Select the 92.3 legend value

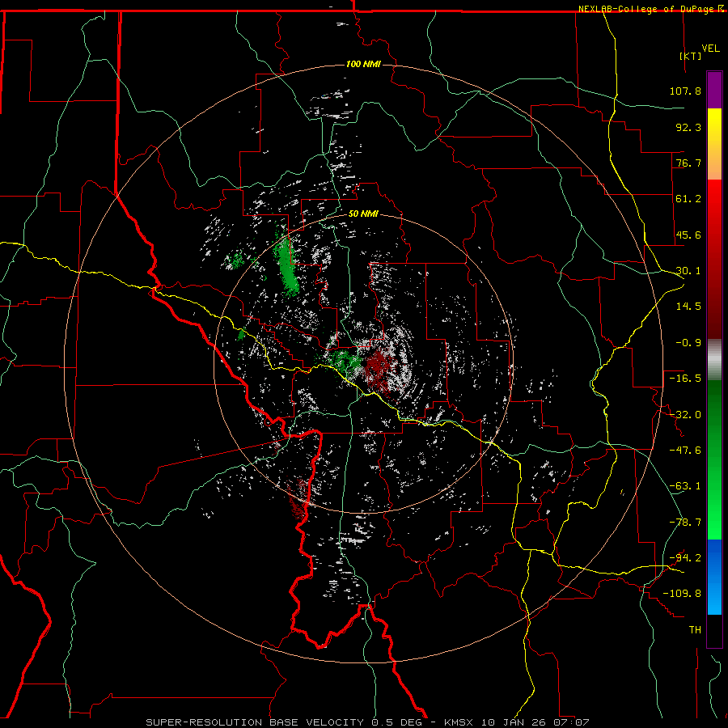point(688,127)
